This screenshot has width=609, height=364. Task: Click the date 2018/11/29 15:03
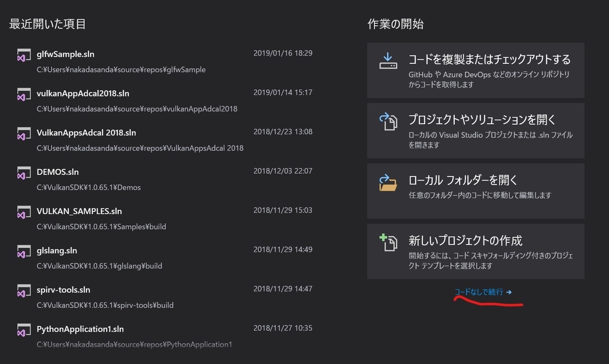tap(283, 210)
